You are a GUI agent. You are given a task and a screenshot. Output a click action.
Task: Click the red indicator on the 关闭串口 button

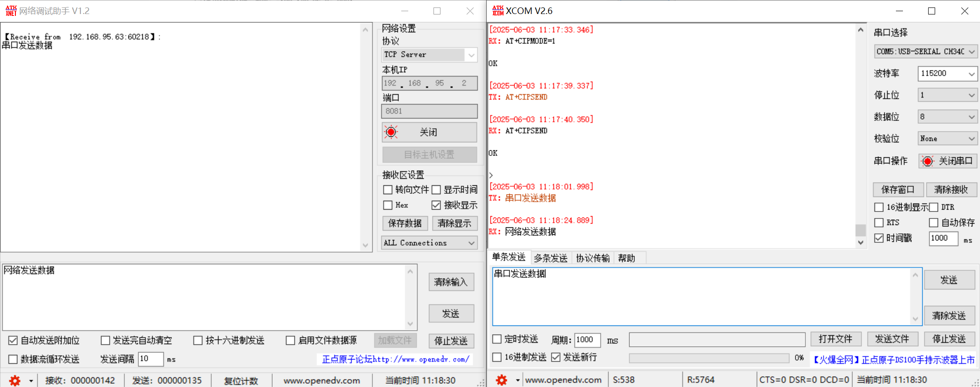coord(928,161)
